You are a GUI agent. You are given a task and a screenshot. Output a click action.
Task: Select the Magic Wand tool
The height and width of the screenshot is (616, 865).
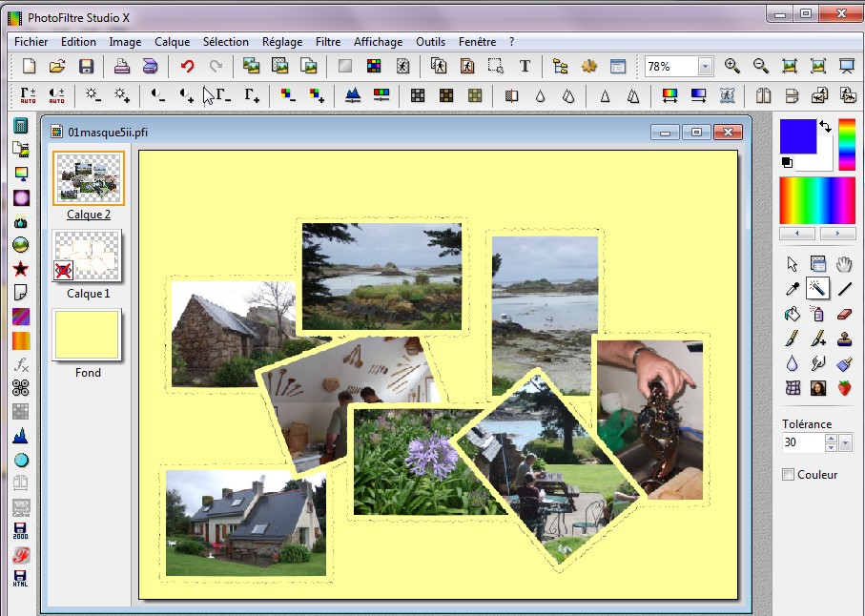coord(817,289)
